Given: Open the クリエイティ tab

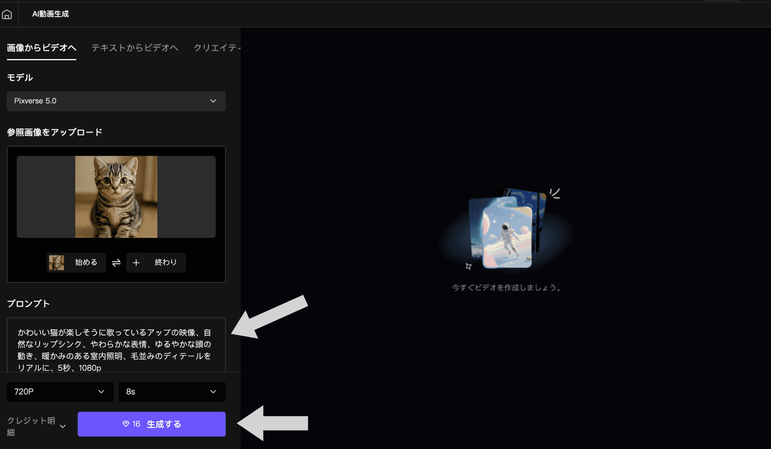Looking at the screenshot, I should click(x=217, y=48).
